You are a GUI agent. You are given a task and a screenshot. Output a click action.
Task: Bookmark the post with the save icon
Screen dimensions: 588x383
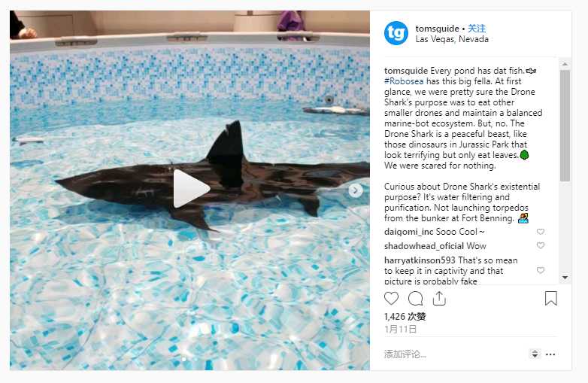(550, 298)
